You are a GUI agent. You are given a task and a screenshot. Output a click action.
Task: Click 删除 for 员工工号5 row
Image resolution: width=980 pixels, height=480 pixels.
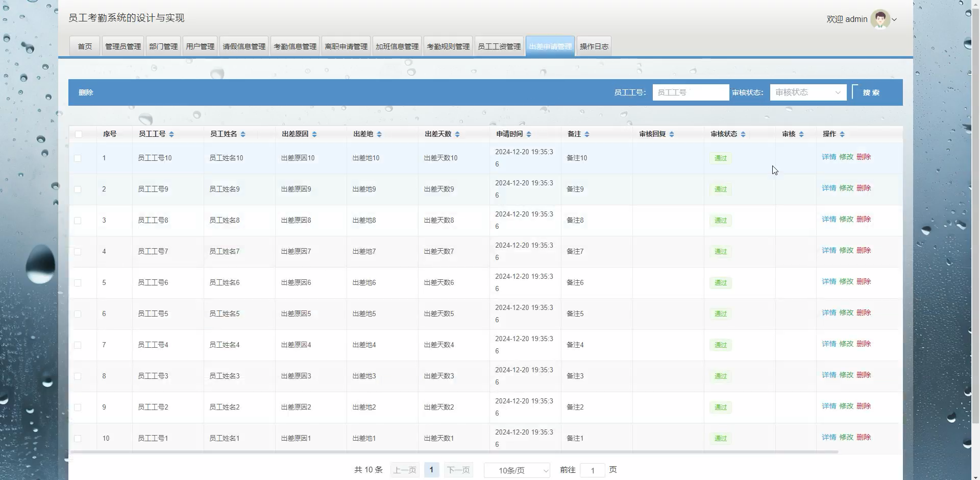[x=864, y=313]
